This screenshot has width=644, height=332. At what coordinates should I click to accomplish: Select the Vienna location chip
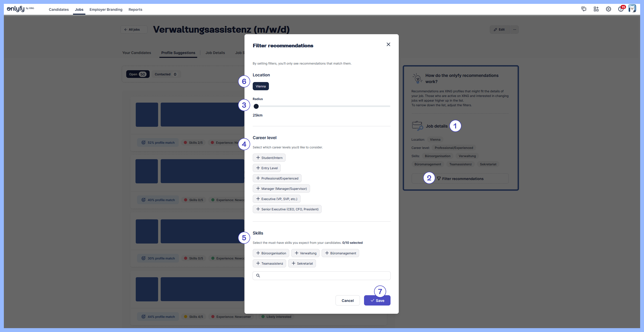(260, 86)
